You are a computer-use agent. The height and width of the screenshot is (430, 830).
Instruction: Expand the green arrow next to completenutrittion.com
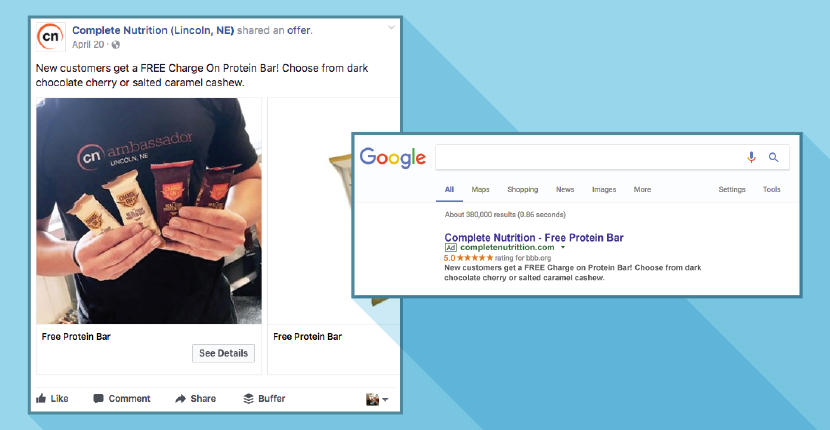click(x=563, y=247)
